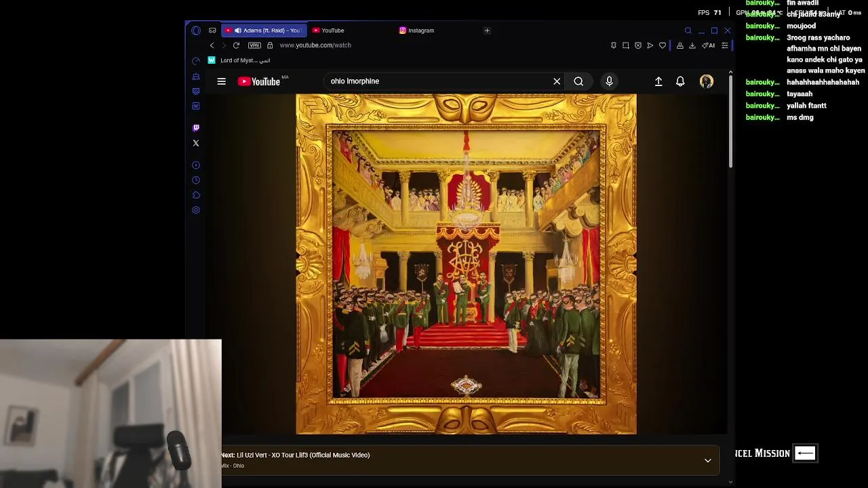
Task: Open the fourth sidebar panel icon above Twitch
Action: click(196, 106)
